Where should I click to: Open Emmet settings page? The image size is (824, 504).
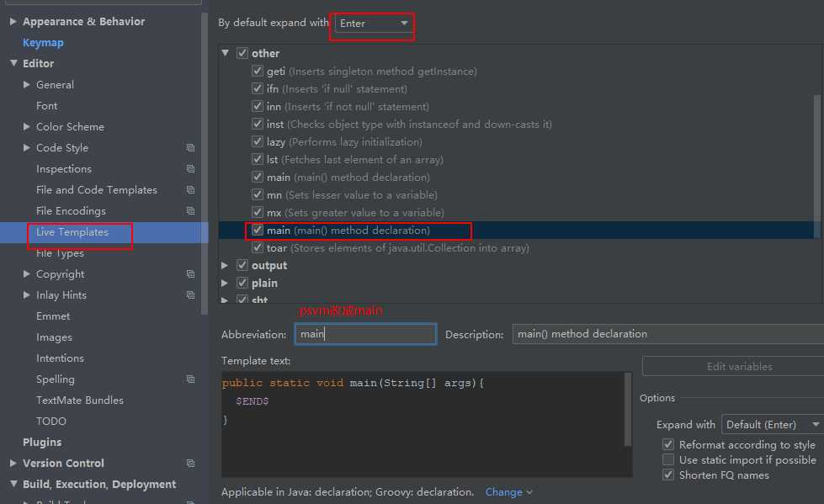(52, 316)
